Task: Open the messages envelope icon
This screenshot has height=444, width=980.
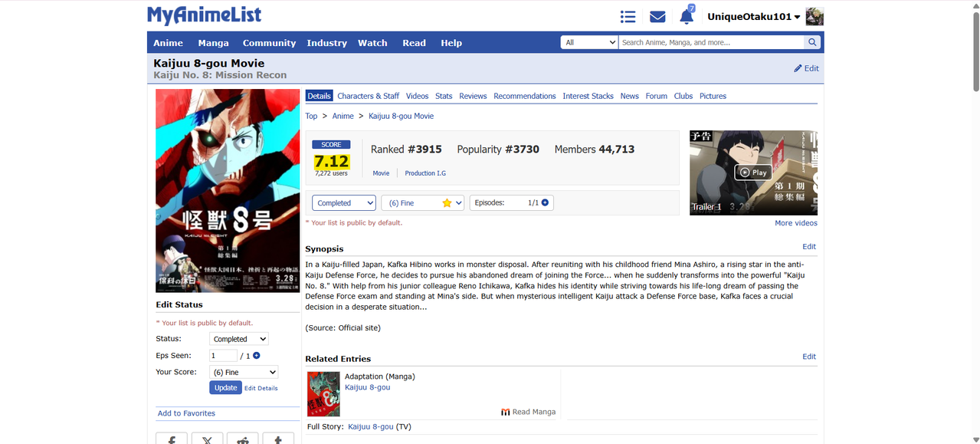Action: point(657,16)
